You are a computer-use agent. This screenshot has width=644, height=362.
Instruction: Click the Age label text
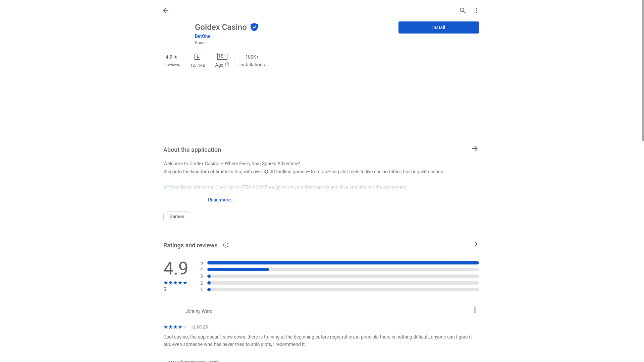tap(219, 65)
